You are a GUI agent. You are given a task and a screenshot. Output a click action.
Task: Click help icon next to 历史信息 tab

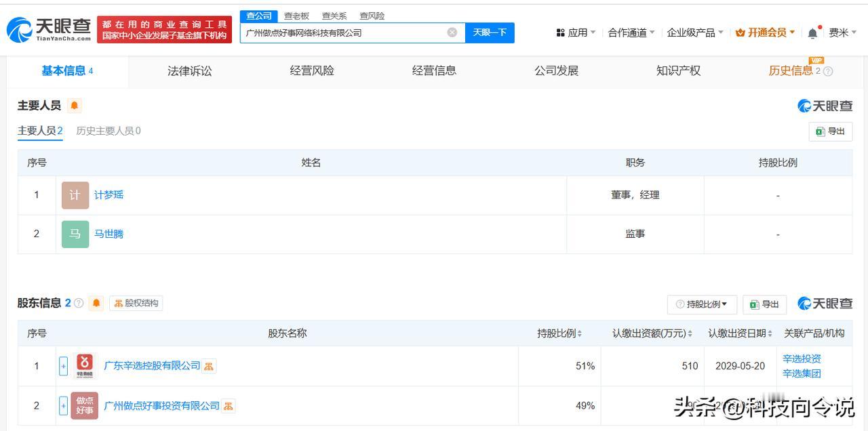(828, 71)
